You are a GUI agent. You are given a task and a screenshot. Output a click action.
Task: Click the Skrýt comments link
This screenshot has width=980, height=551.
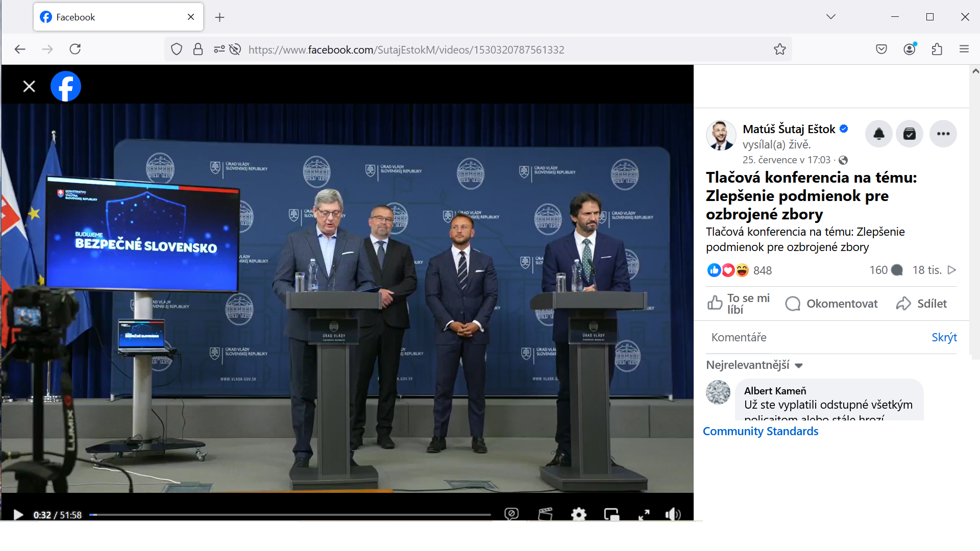pos(944,337)
